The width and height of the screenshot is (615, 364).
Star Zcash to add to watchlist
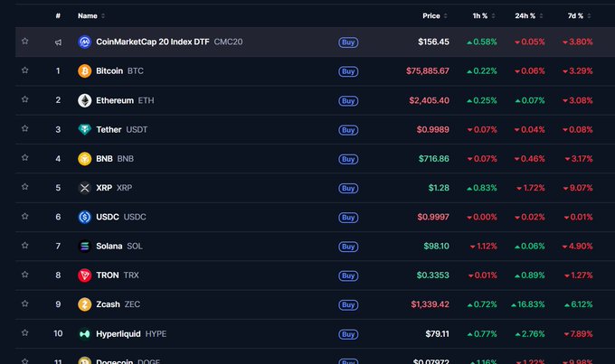24,303
